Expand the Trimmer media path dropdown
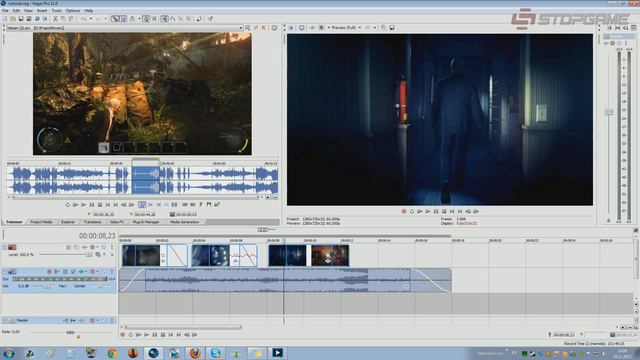This screenshot has height=360, width=640. point(241,28)
